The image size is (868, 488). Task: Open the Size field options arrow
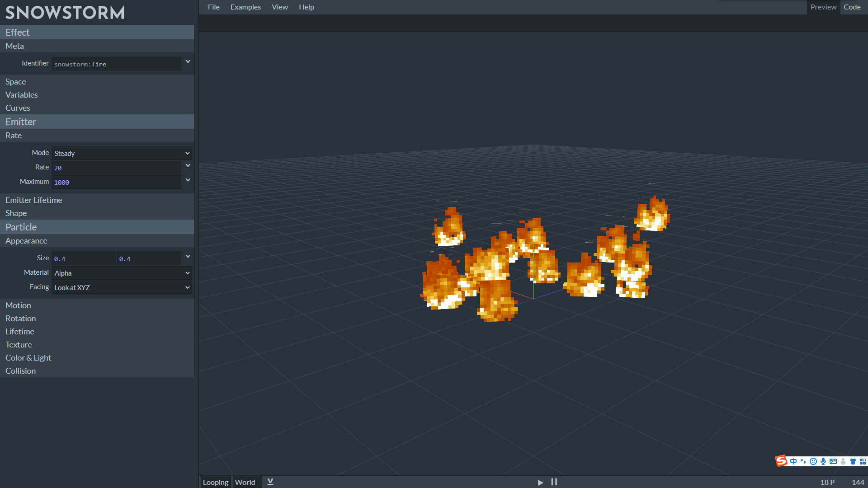click(x=188, y=257)
